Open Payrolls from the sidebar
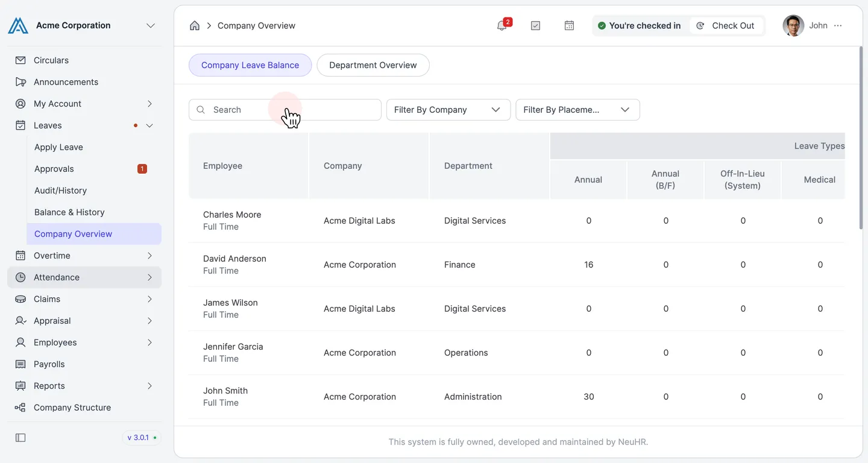Image resolution: width=868 pixels, height=463 pixels. [x=84, y=364]
